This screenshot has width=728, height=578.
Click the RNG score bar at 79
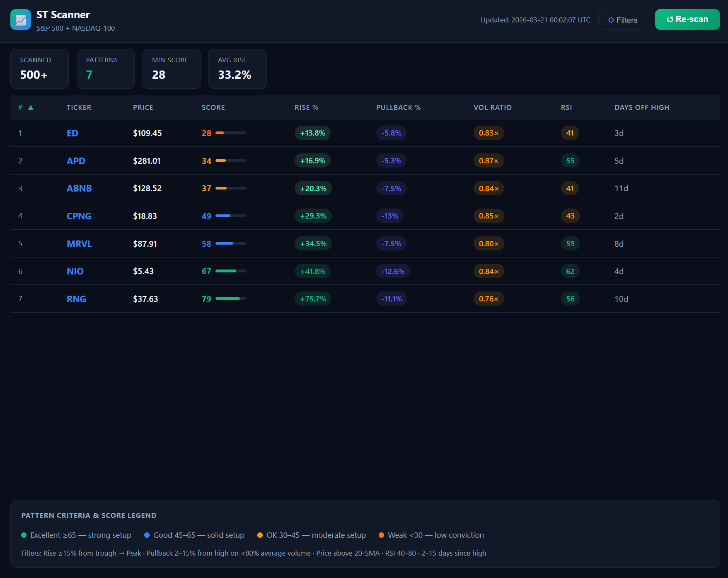pos(231,299)
